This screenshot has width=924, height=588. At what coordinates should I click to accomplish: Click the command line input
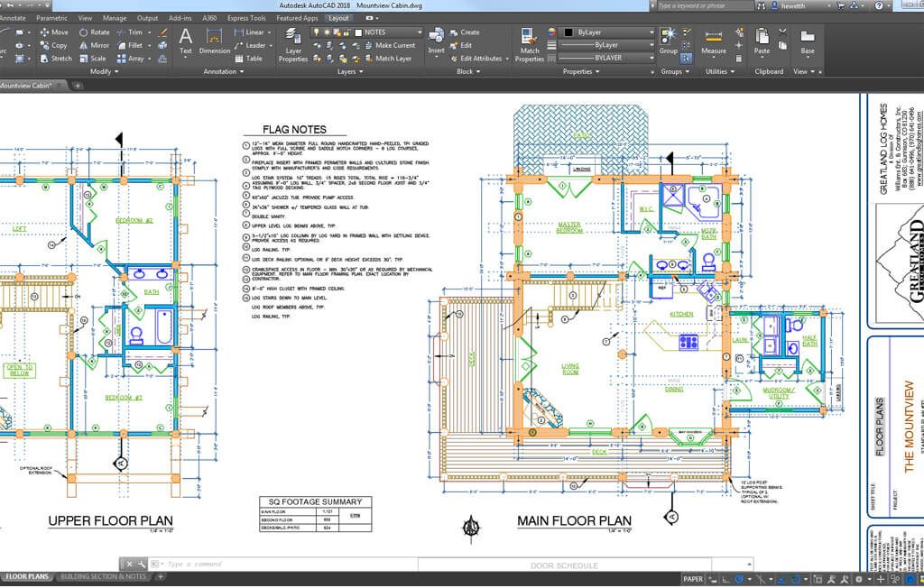tap(436, 564)
